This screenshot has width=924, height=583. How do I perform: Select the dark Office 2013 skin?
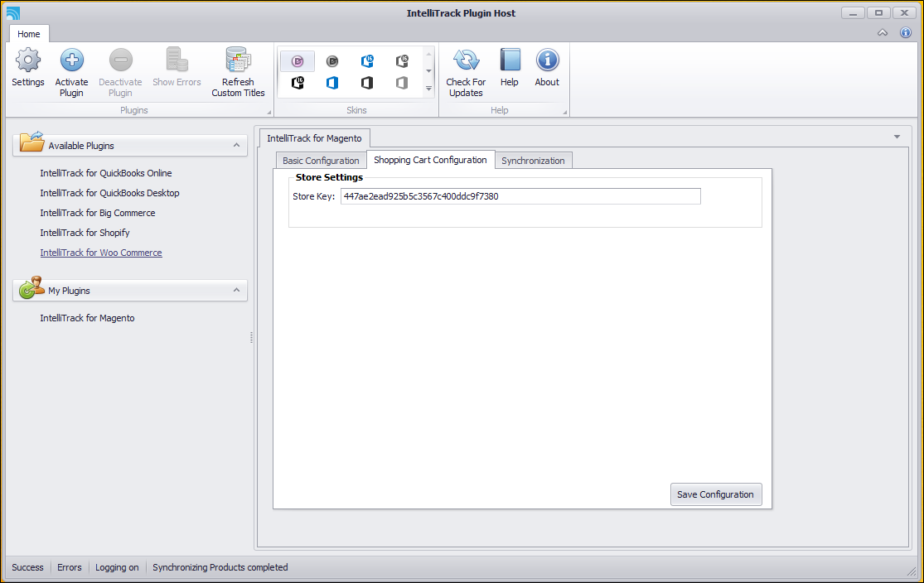coord(367,83)
